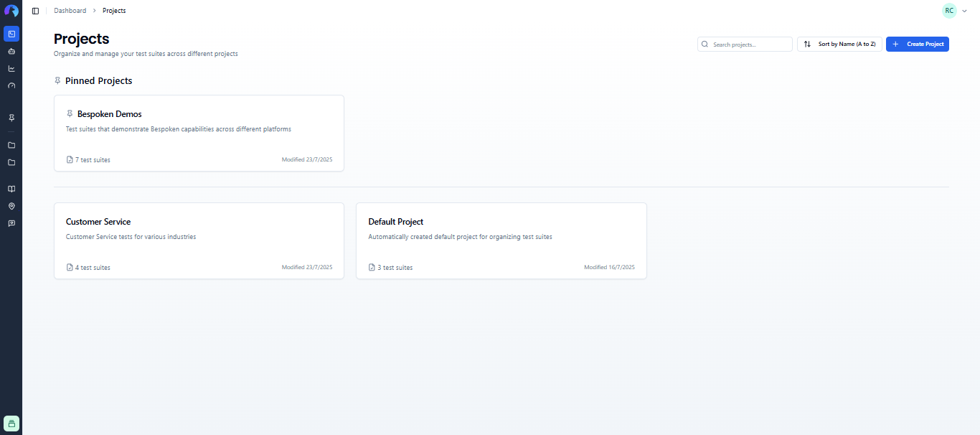
Task: Click the pin icon next to Bespoken Demos
Action: (70, 113)
